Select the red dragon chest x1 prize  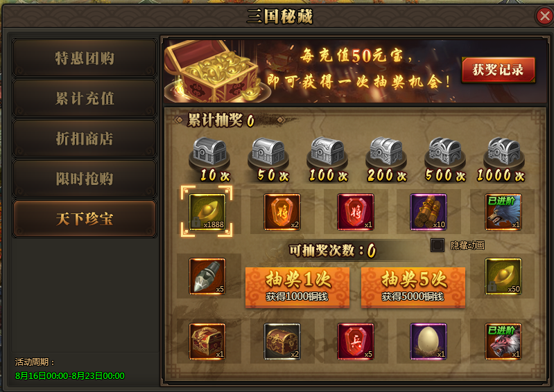tap(207, 341)
